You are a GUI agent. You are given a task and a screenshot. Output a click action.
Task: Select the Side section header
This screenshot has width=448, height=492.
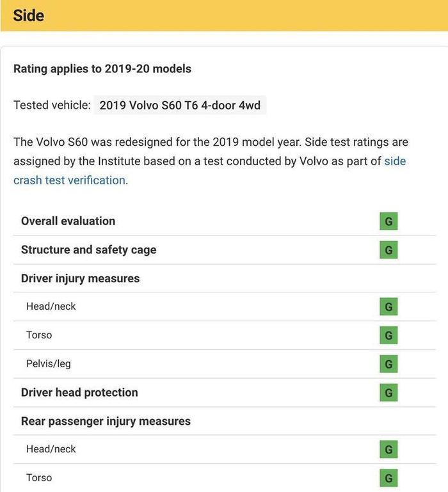(29, 15)
